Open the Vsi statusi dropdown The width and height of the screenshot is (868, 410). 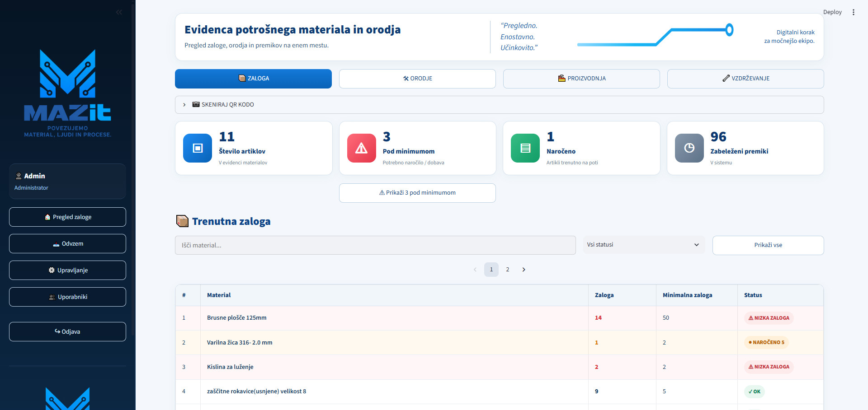click(x=643, y=245)
